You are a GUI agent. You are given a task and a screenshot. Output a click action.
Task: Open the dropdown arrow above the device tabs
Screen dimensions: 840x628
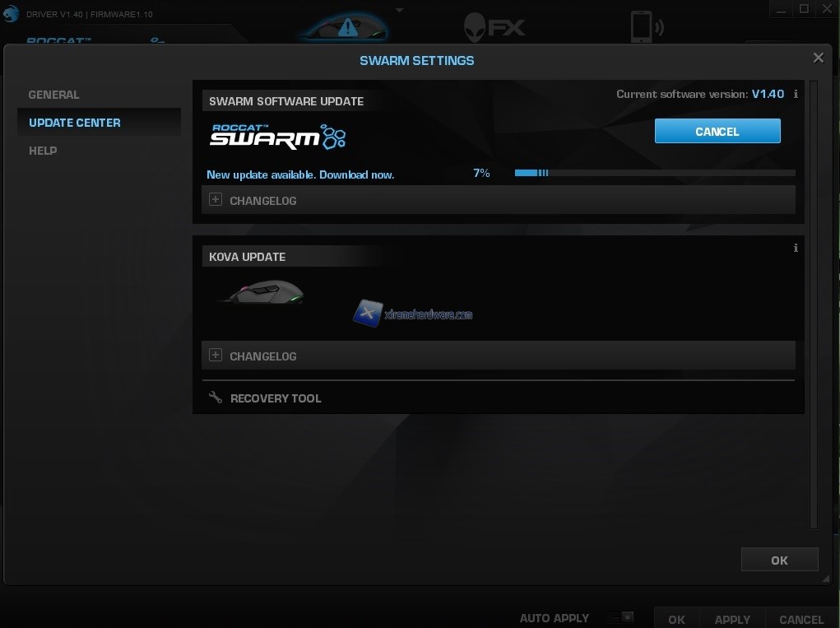pos(399,10)
